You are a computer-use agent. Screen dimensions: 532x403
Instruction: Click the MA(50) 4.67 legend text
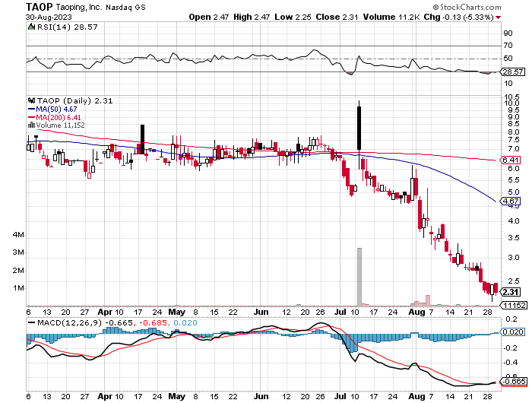[56, 109]
